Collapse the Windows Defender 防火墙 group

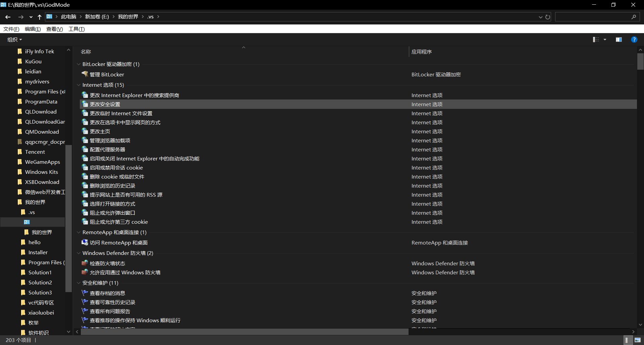pos(78,253)
